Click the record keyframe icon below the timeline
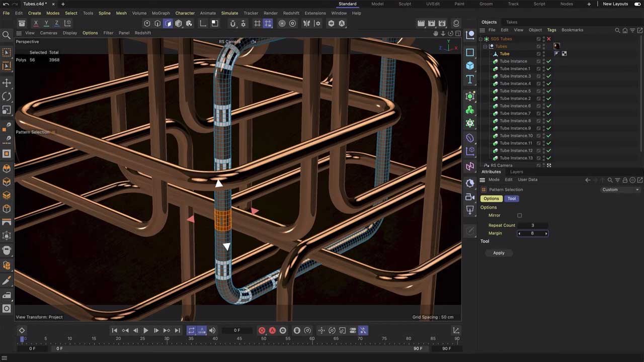 pyautogui.click(x=262, y=330)
